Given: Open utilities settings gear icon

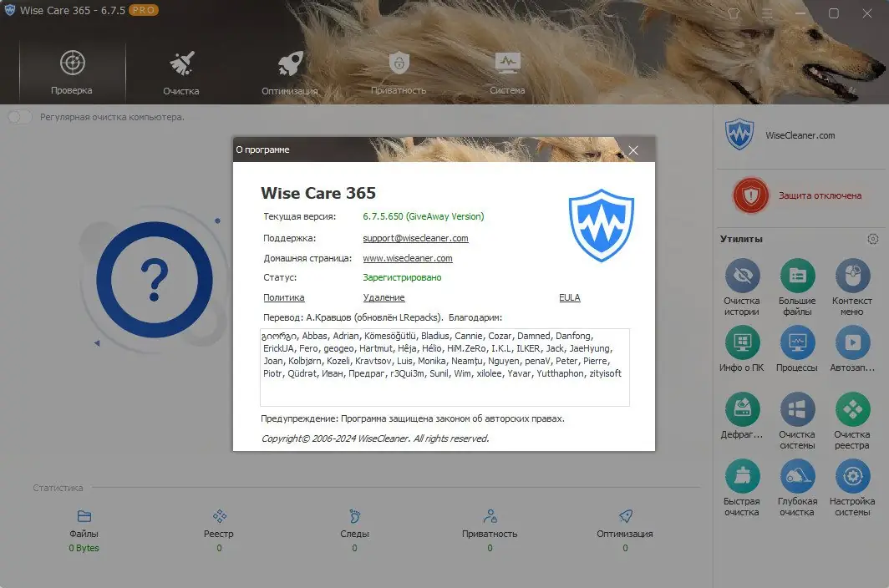Looking at the screenshot, I should pos(873,239).
